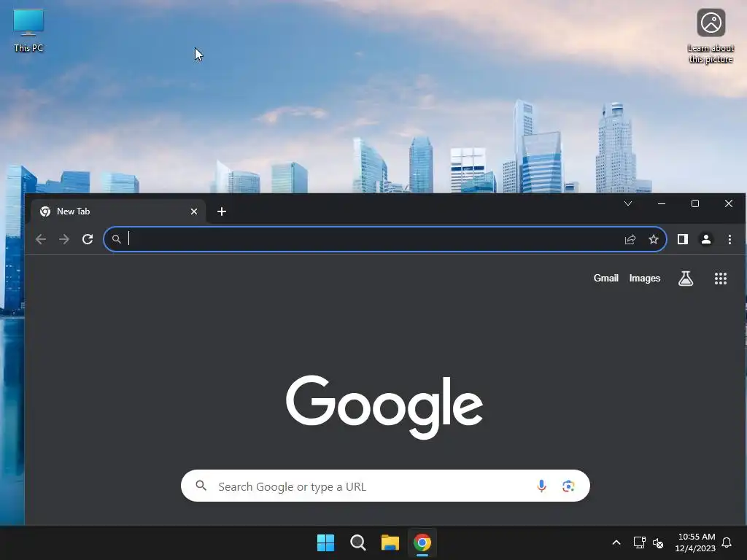Select the This PC desktop icon
Image resolution: width=747 pixels, height=560 pixels.
tap(28, 31)
